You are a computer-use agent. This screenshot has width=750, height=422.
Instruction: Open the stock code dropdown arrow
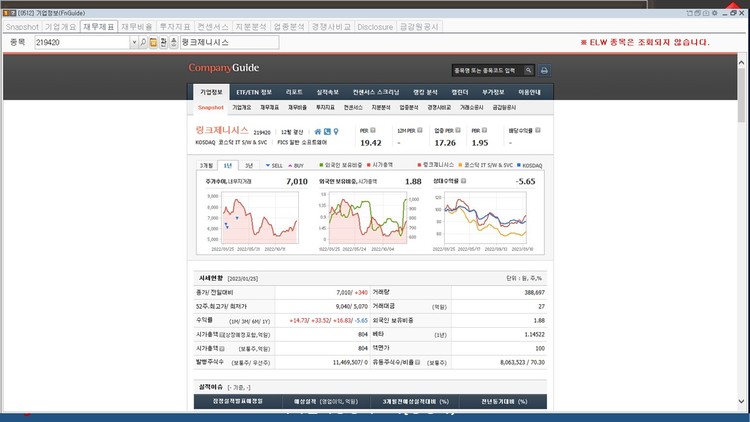(x=134, y=43)
